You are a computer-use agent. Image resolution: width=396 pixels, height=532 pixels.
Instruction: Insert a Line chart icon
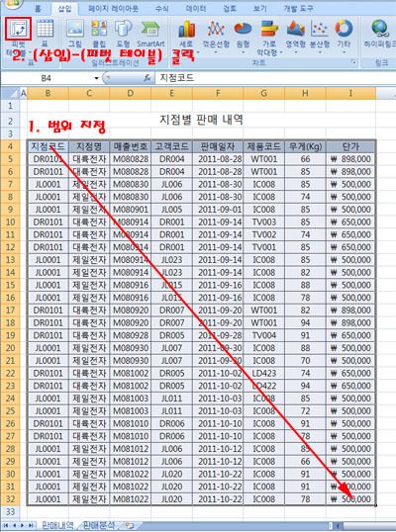pos(216,29)
